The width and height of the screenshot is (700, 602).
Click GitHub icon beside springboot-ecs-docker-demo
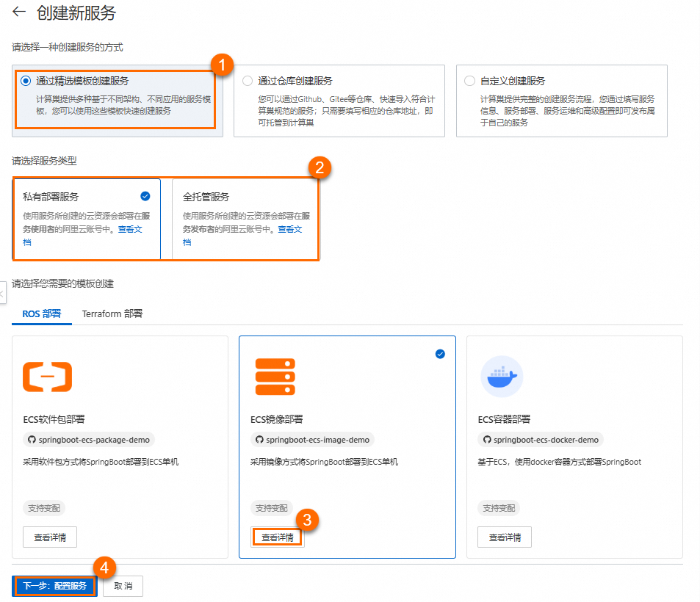487,440
